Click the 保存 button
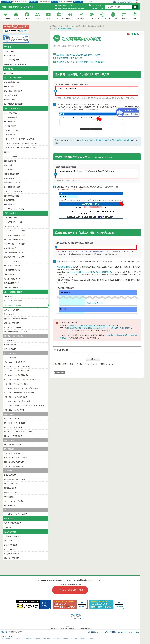Viewport: 150px width, 644px height. click(x=93, y=359)
